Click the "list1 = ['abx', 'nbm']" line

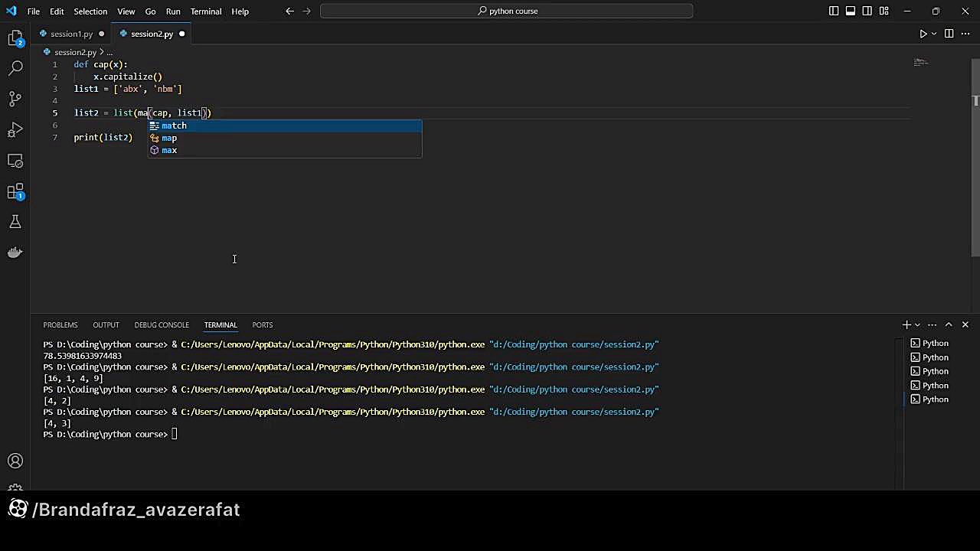coord(128,89)
